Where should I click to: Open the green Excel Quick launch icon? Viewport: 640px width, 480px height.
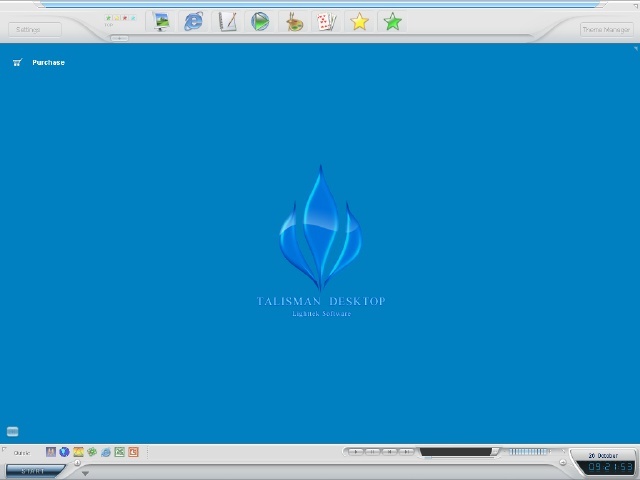click(120, 452)
